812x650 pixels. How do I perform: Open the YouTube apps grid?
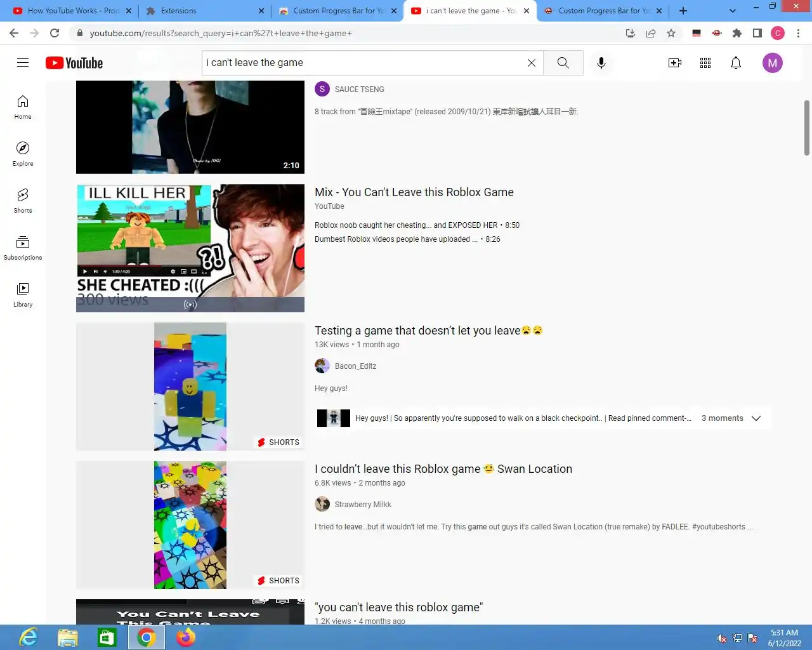[x=705, y=63]
